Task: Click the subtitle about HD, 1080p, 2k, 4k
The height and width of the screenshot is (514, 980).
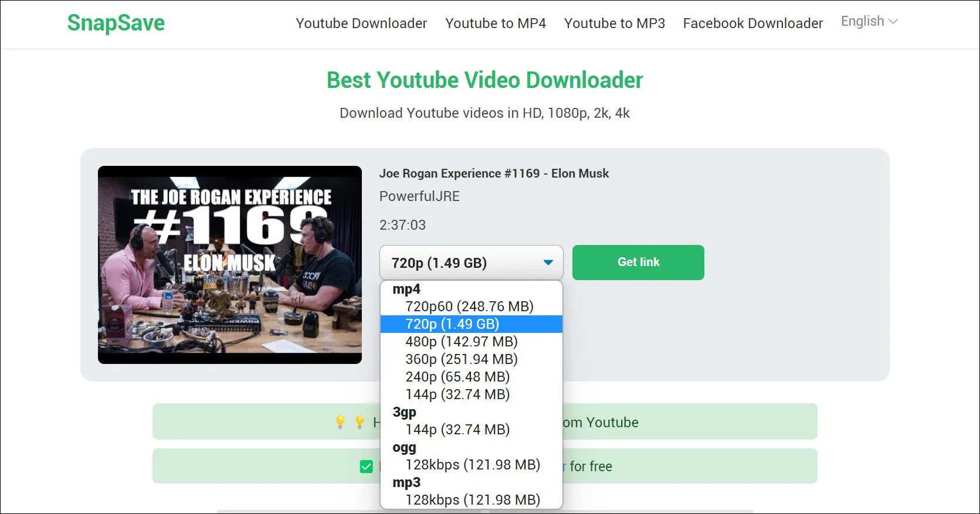Action: point(484,113)
